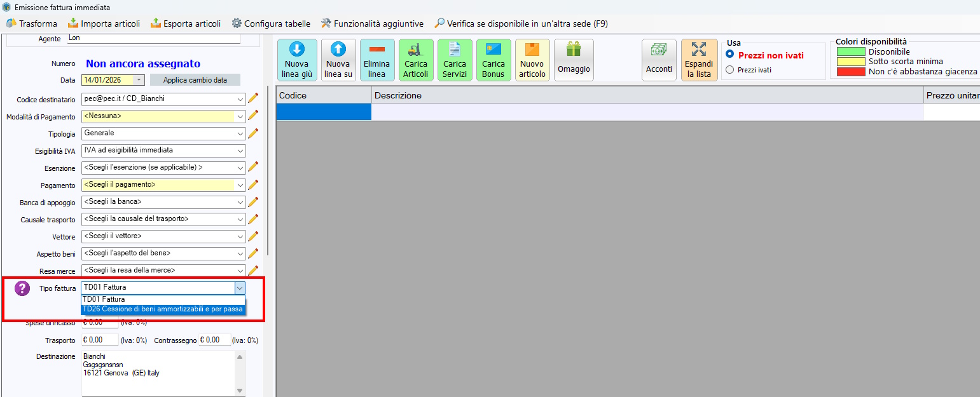Select the Prezzi non ivati radio button
Viewport: 980px width, 397px height.
pyautogui.click(x=730, y=55)
